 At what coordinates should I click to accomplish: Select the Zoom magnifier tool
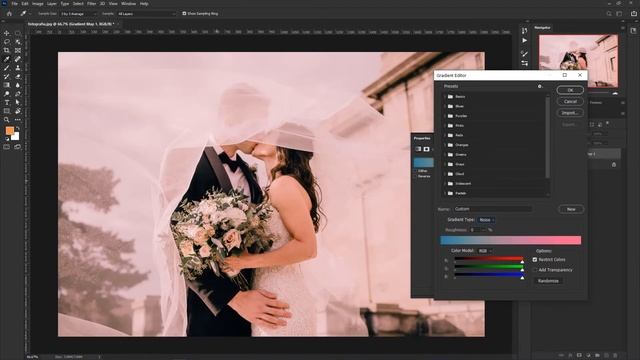tap(7, 120)
